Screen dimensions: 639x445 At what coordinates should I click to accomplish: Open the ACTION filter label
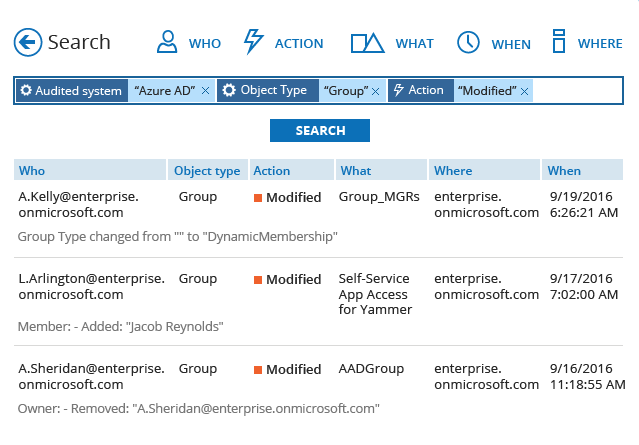(x=299, y=43)
